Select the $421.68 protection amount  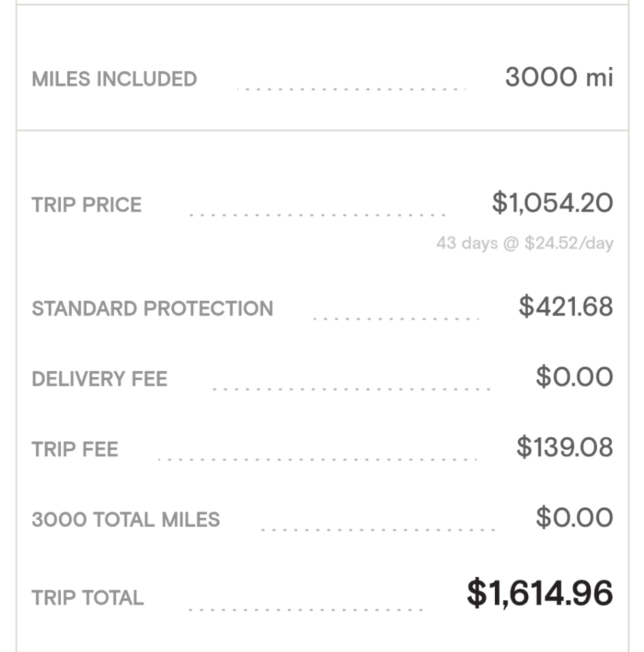tap(566, 306)
